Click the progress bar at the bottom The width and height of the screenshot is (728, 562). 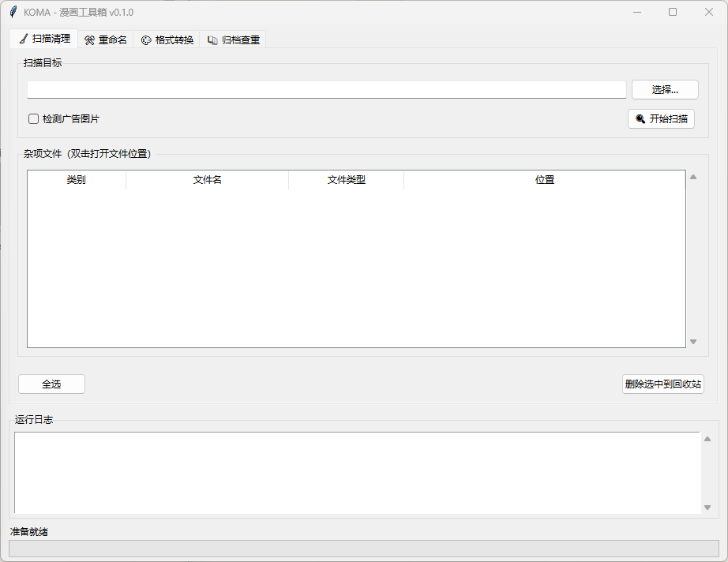363,548
